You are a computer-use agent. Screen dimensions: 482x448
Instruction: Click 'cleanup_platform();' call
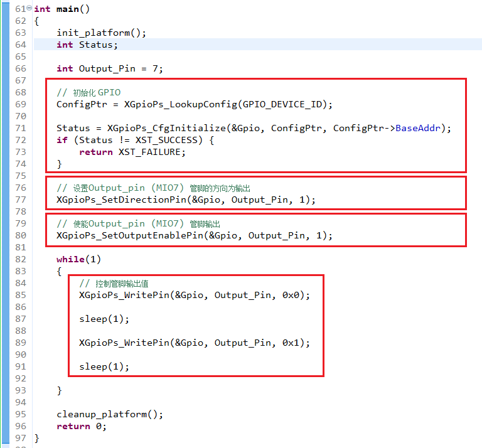coord(110,415)
